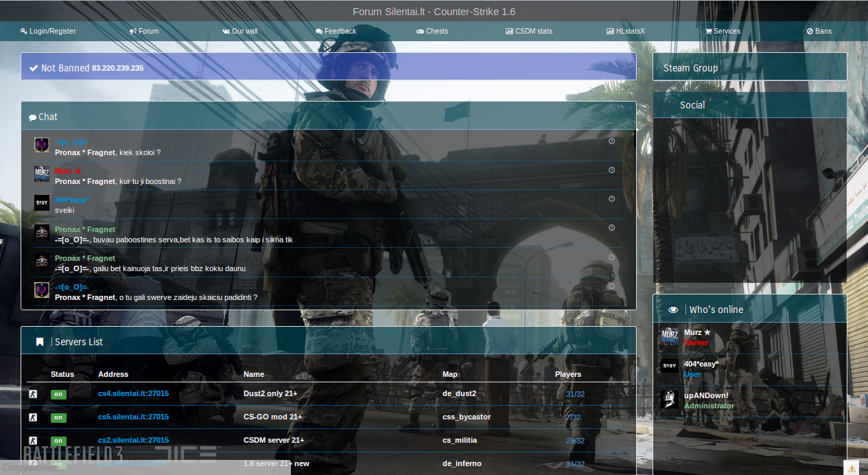
Task: Open upANDown! in Who's online list
Action: tap(706, 395)
